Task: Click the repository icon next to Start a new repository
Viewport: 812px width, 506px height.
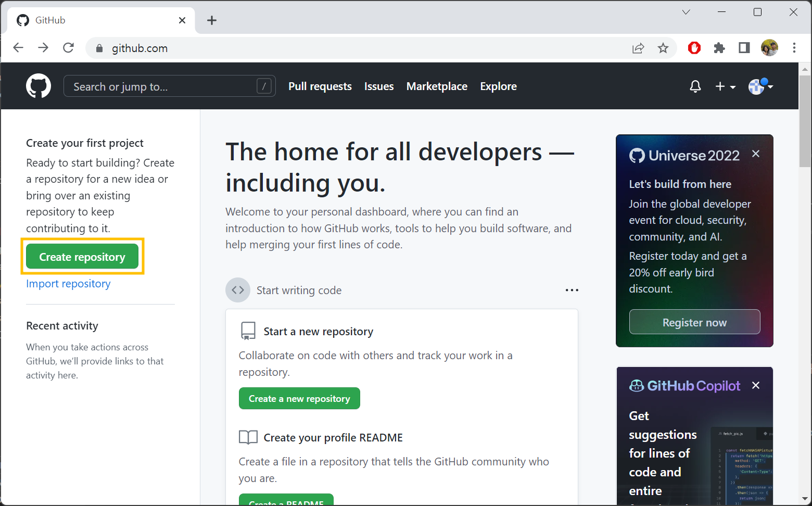Action: pyautogui.click(x=248, y=331)
